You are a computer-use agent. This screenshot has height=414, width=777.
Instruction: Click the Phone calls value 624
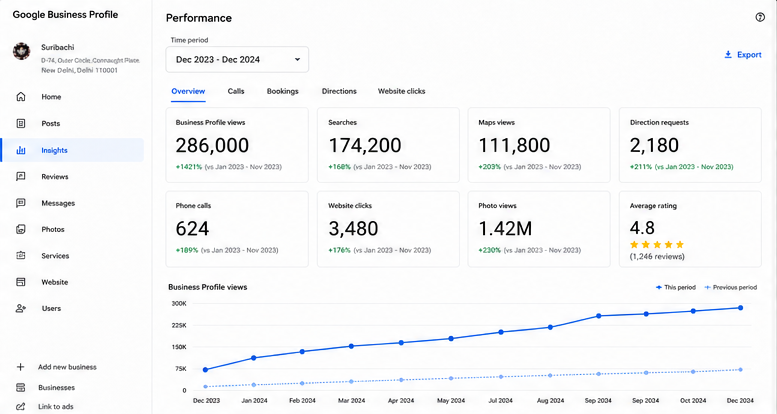pyautogui.click(x=192, y=229)
